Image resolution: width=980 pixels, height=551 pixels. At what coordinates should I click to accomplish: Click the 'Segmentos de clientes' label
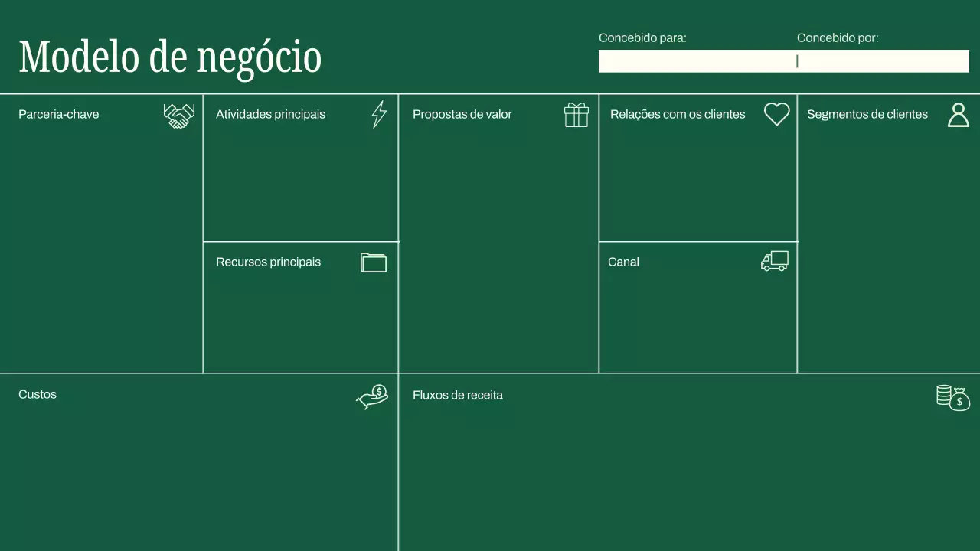point(867,114)
